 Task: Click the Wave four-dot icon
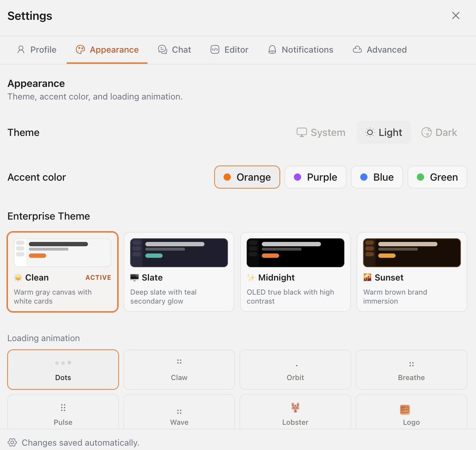(179, 412)
